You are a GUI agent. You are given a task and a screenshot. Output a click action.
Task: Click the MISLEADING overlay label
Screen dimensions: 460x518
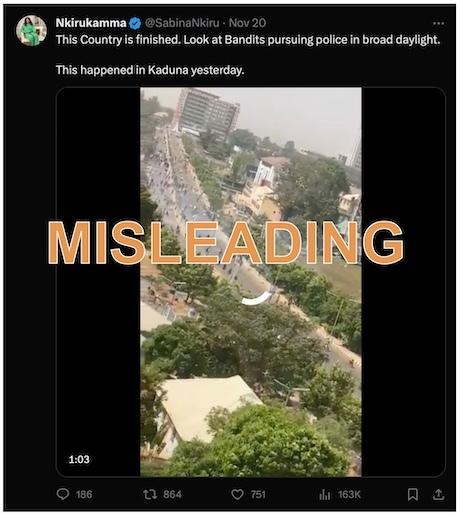tap(226, 243)
